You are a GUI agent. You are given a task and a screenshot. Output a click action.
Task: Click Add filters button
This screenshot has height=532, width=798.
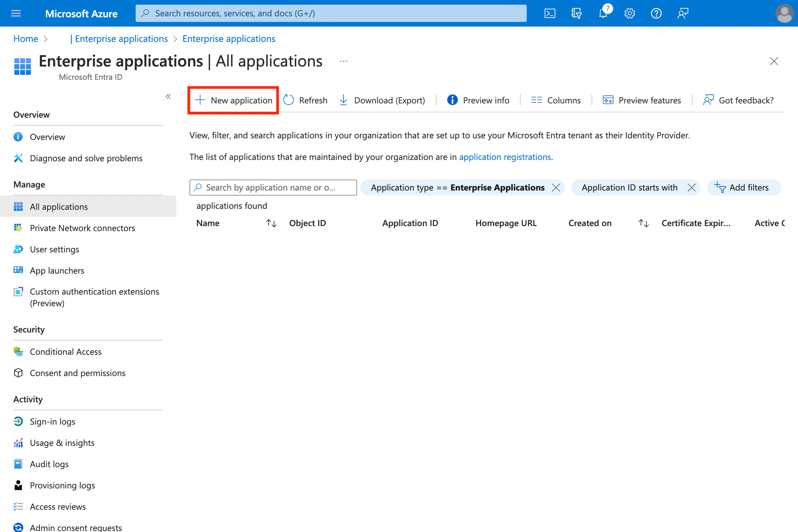(744, 188)
